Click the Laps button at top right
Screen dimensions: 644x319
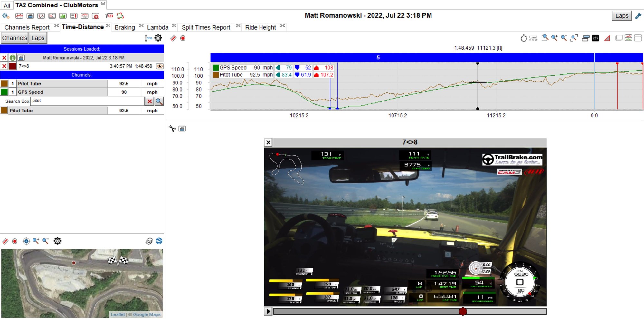coord(621,15)
